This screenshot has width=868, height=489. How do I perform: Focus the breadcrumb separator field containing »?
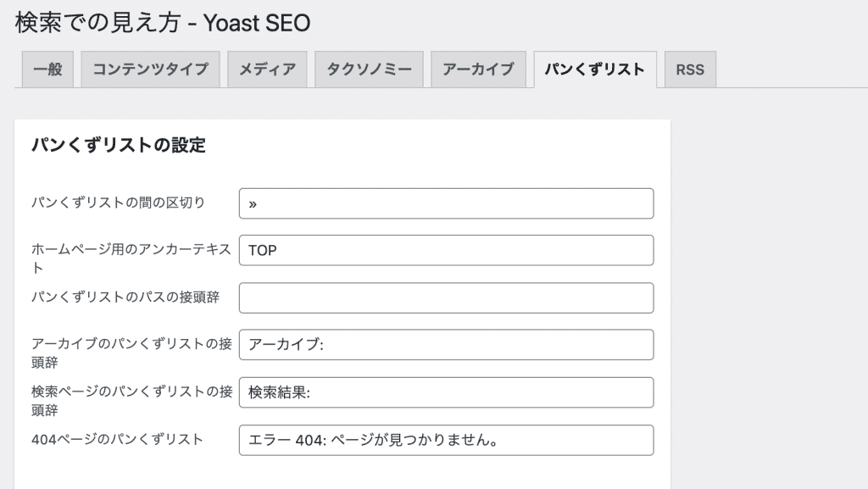coord(446,203)
